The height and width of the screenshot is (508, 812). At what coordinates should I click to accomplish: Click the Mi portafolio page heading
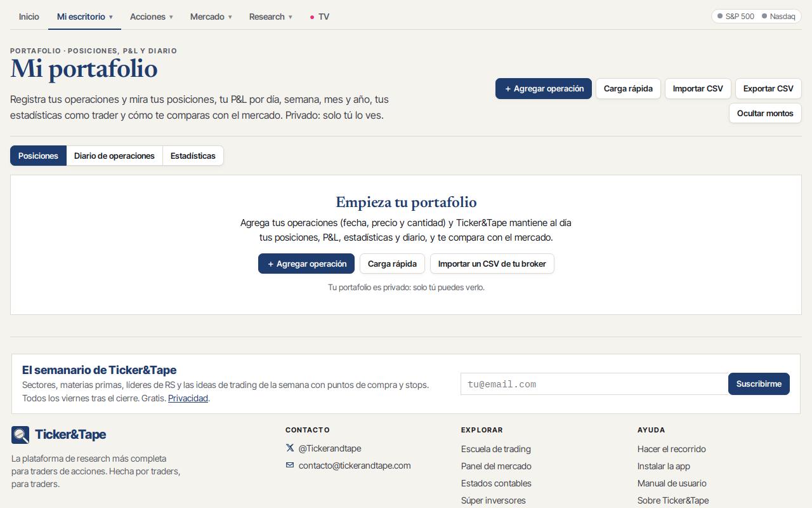[84, 69]
